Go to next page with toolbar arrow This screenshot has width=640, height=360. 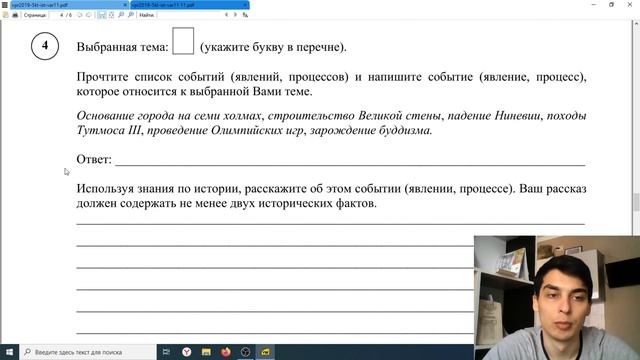(89, 15)
